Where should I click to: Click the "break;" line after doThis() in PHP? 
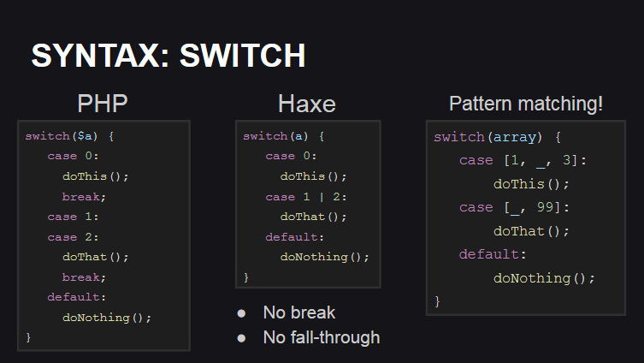pyautogui.click(x=84, y=197)
